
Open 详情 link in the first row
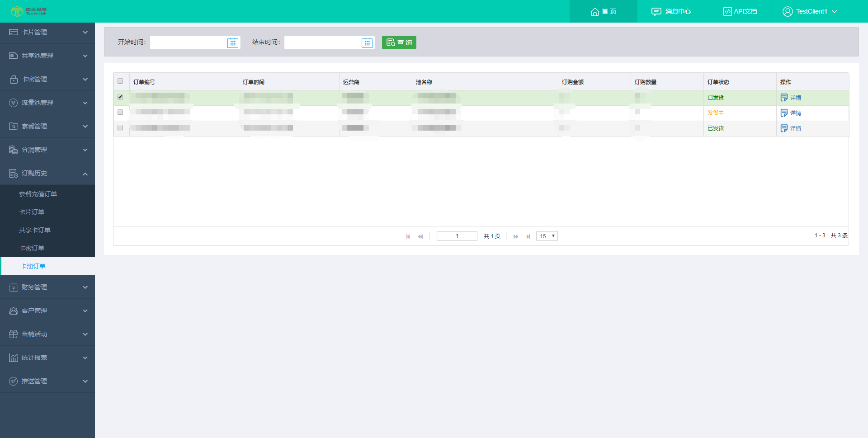(796, 98)
